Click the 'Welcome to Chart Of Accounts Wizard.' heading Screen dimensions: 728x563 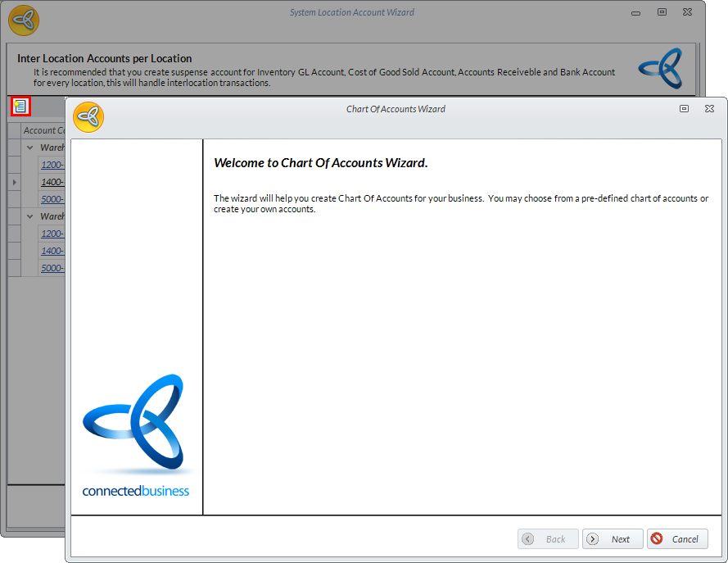click(321, 163)
